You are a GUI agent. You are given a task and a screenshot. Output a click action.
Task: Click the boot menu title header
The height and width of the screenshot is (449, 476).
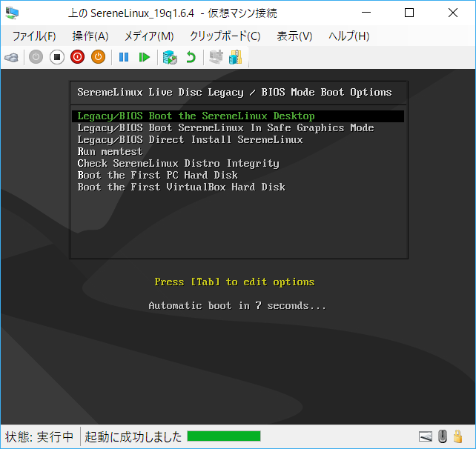pos(234,92)
